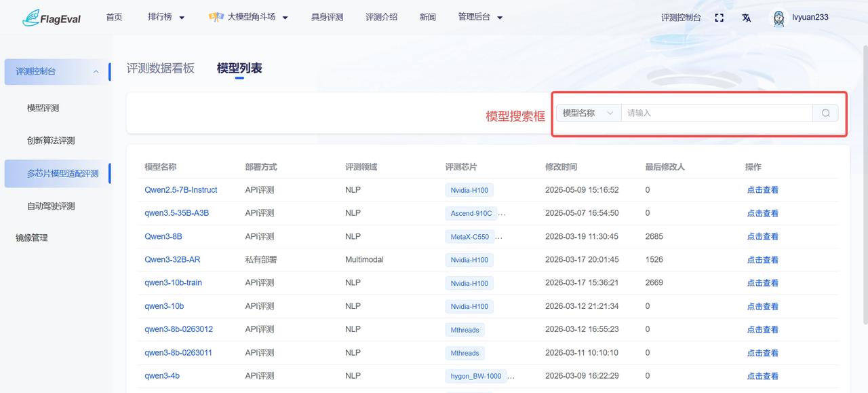Viewport: 868px width, 393px height.
Task: Click Nvidia-H100 chip tag of Qwen2.5-7B-Instruct
Action: pos(469,191)
